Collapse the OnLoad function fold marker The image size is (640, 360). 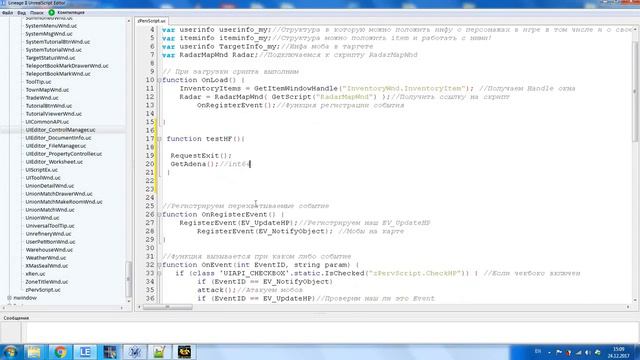(159, 80)
